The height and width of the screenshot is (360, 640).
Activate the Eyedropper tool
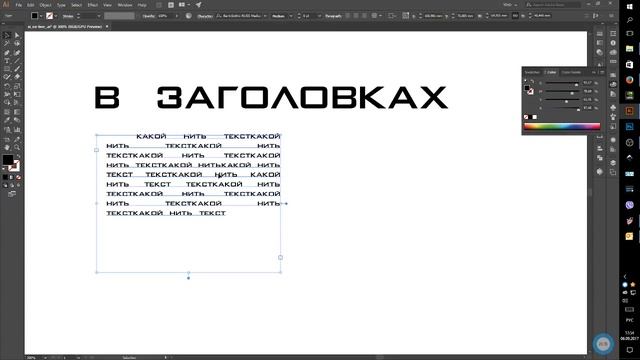[x=7, y=120]
